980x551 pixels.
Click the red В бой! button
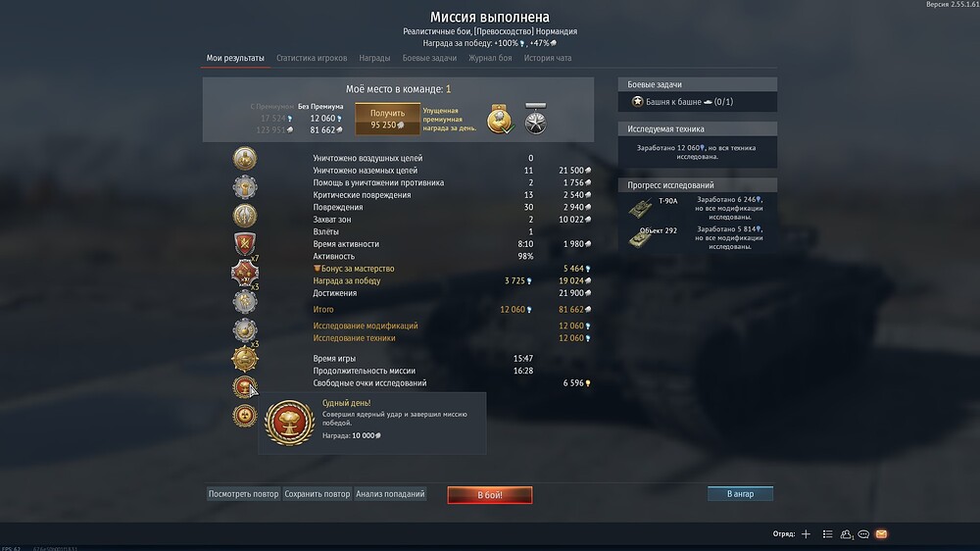(x=490, y=495)
